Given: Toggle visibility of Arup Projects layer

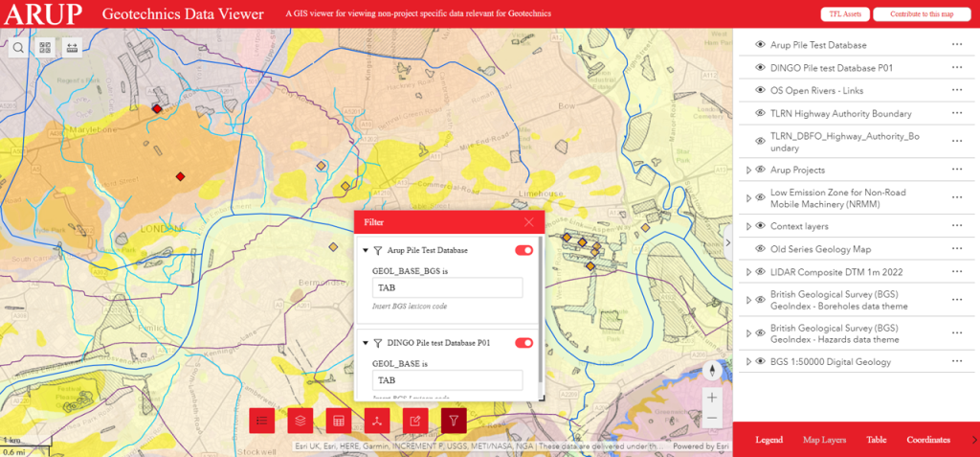Looking at the screenshot, I should click(x=760, y=170).
